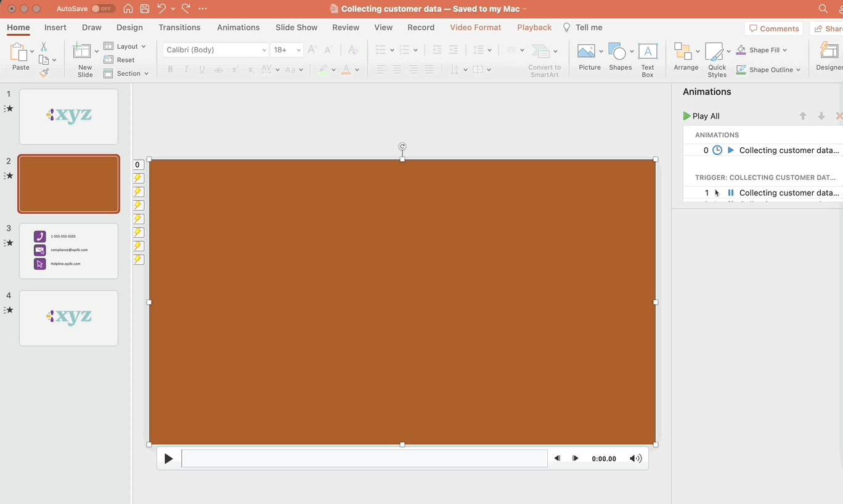Click the Undo arrow icon
843x504 pixels.
pos(161,9)
